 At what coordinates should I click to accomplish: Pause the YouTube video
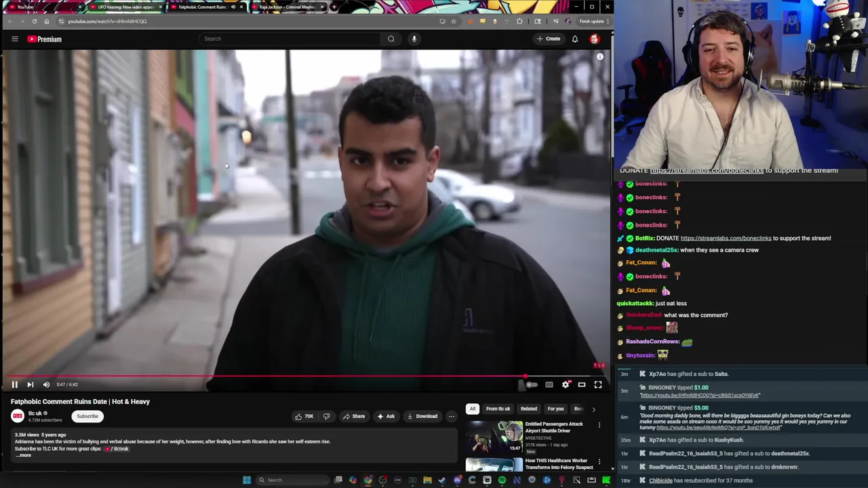click(14, 384)
